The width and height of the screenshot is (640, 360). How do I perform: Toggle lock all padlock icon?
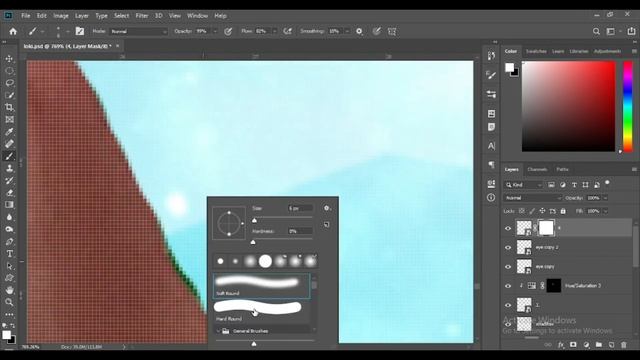coord(563,211)
